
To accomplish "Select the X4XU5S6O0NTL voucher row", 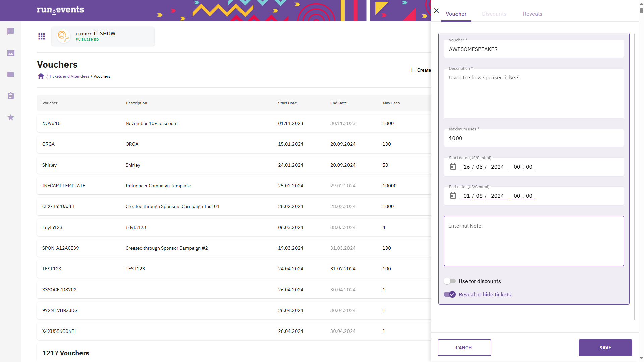I will pos(234,331).
